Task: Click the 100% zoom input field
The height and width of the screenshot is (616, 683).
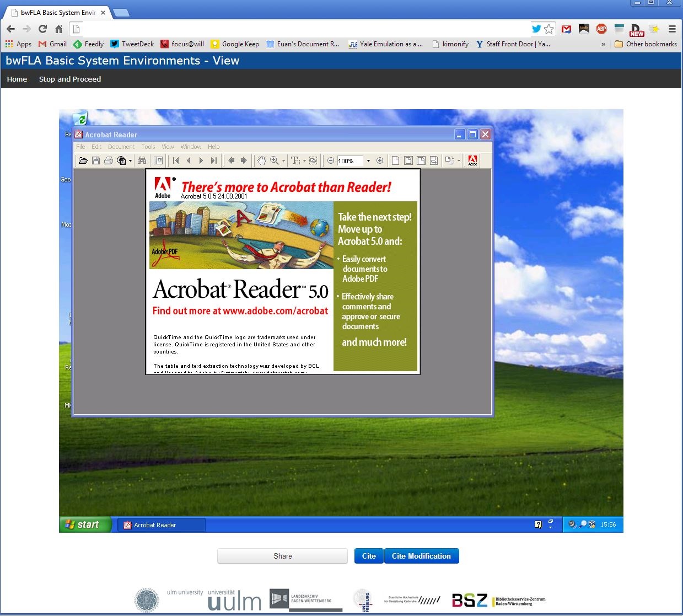Action: (349, 161)
